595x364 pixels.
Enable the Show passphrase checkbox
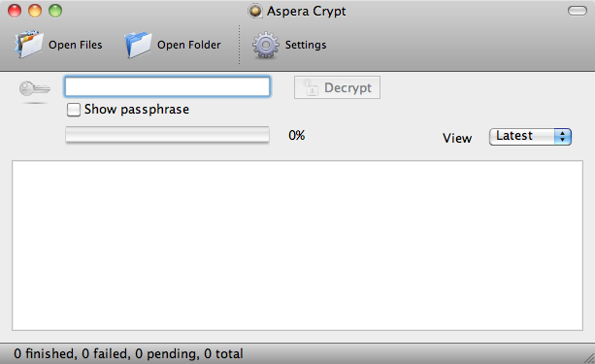coord(73,110)
